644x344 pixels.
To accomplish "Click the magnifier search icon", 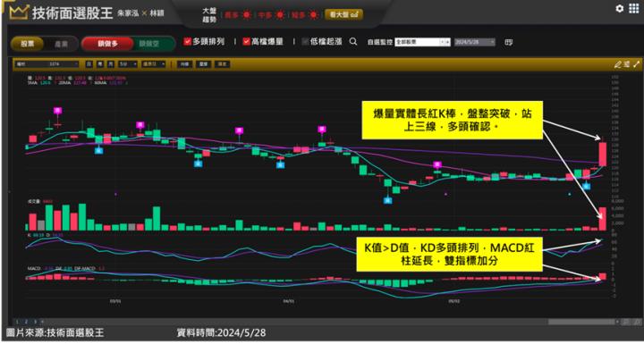I will (353, 41).
